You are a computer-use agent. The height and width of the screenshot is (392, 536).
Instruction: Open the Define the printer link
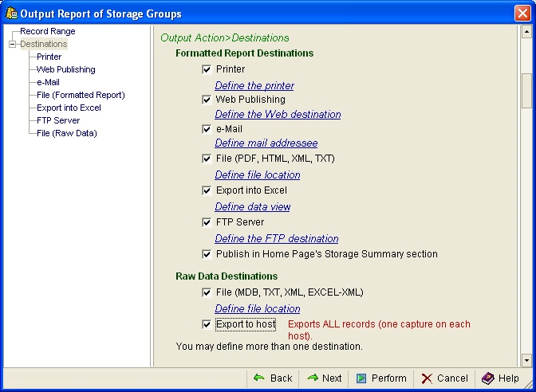[x=254, y=86]
